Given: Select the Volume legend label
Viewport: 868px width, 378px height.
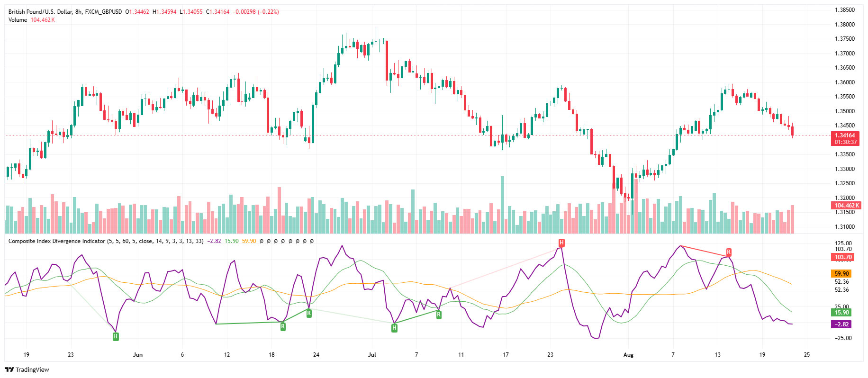Looking at the screenshot, I should tap(18, 20).
